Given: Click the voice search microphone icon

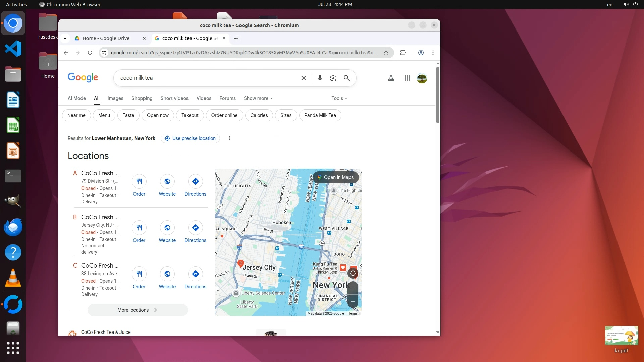Looking at the screenshot, I should pos(320,78).
